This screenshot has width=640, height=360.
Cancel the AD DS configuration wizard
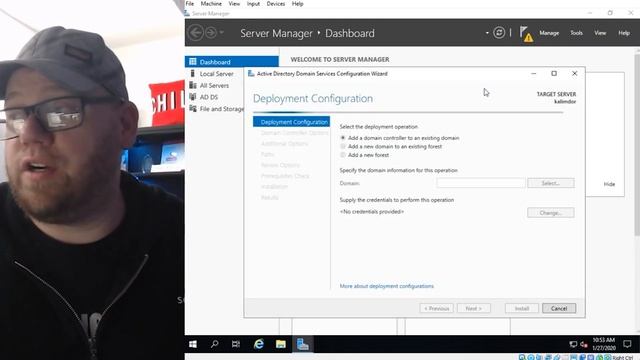[559, 308]
